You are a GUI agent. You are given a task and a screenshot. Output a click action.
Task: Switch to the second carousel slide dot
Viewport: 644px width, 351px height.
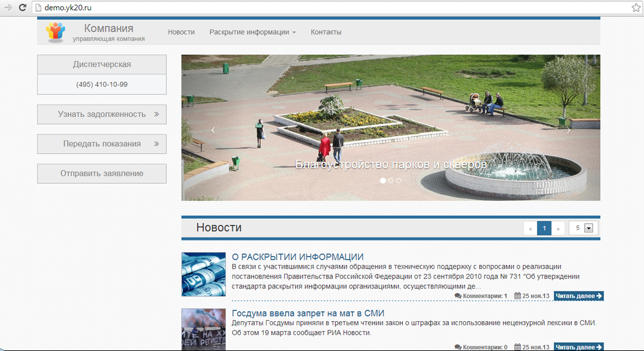pyautogui.click(x=391, y=181)
